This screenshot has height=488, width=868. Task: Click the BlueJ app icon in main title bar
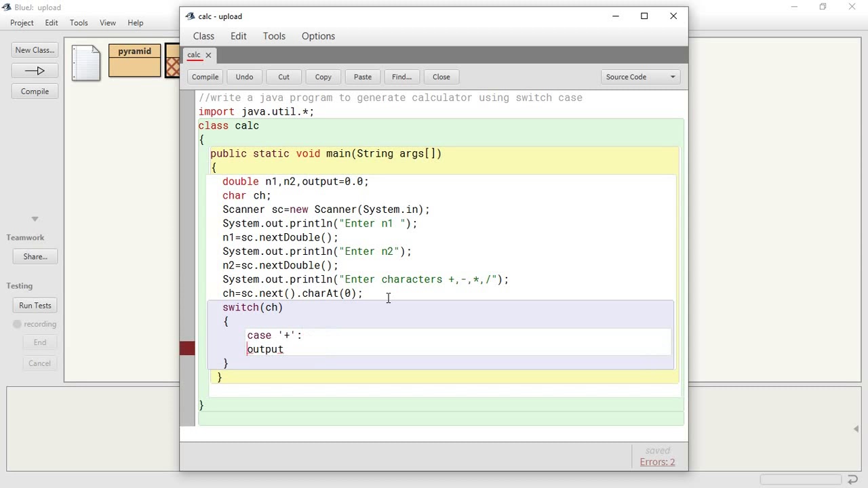click(x=6, y=7)
